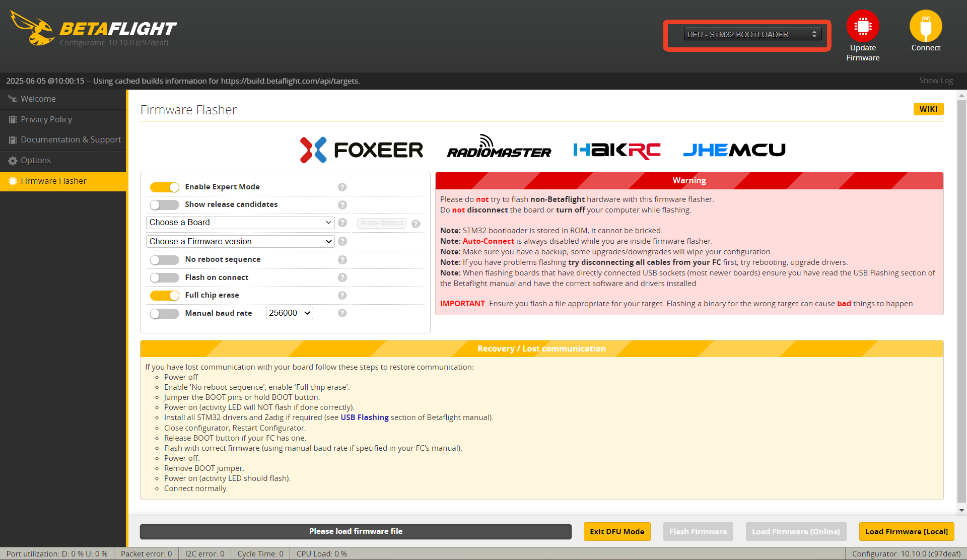
Task: Click the scrollbar down arrow
Action: click(x=961, y=510)
